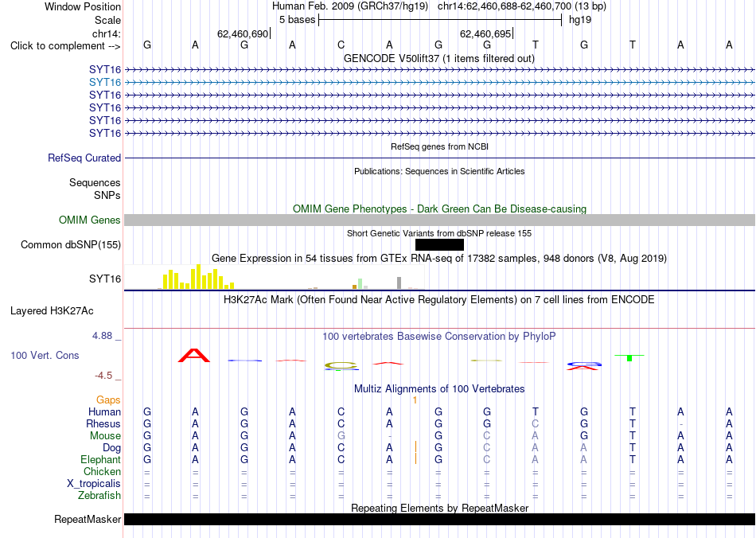The image size is (756, 538).
Task: Click the orange insertion bar in Dog row
Action: 415,447
